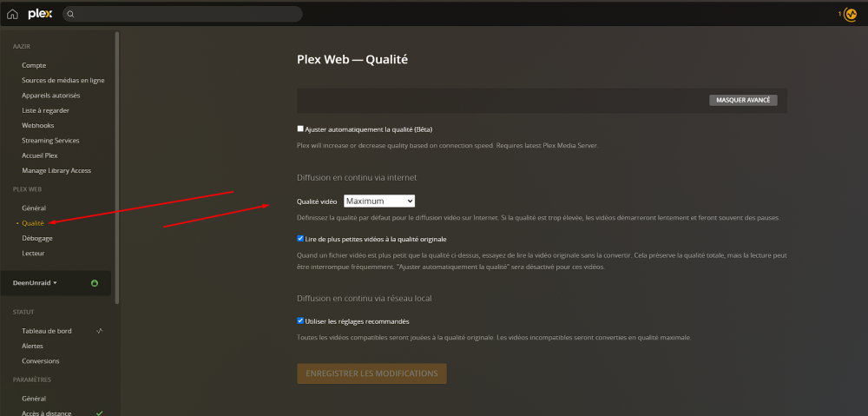868x416 pixels.
Task: Select Manage Library Access
Action: pos(56,170)
